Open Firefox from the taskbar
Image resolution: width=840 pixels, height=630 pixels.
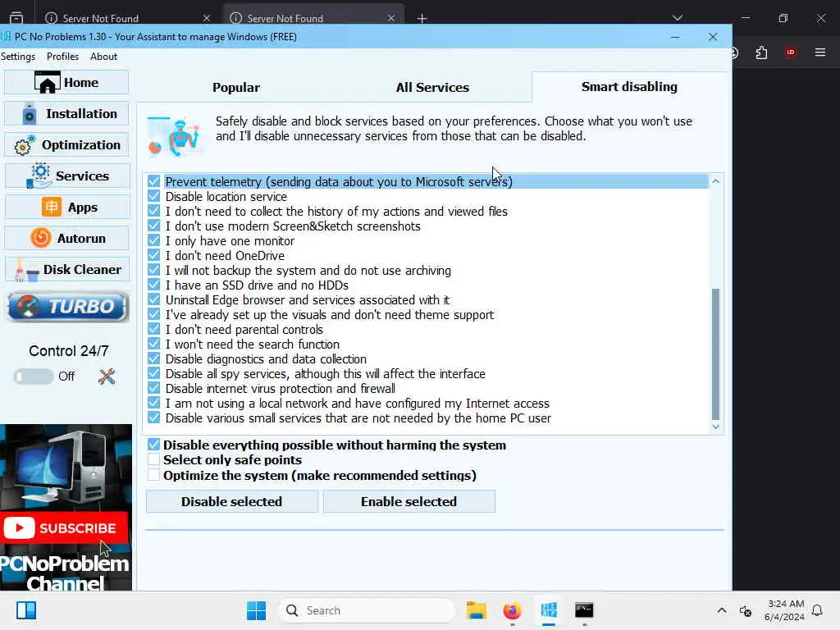coord(512,610)
